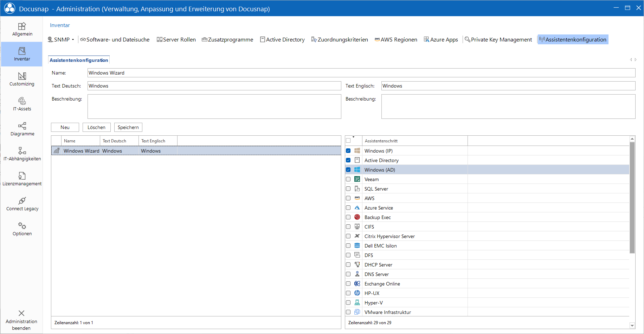Viewport: 644px width, 334px height.
Task: Click the Exchange Online row icon
Action: click(357, 284)
